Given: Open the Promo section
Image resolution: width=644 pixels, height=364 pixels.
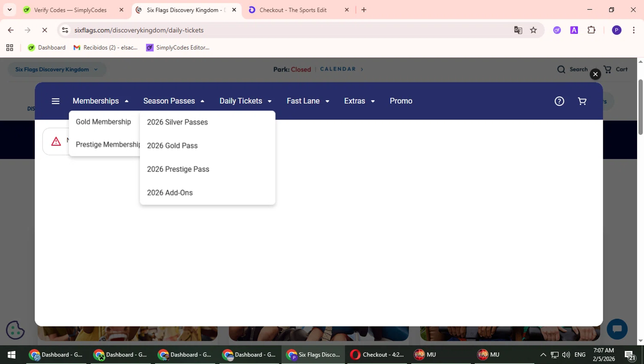Looking at the screenshot, I should coord(401,101).
